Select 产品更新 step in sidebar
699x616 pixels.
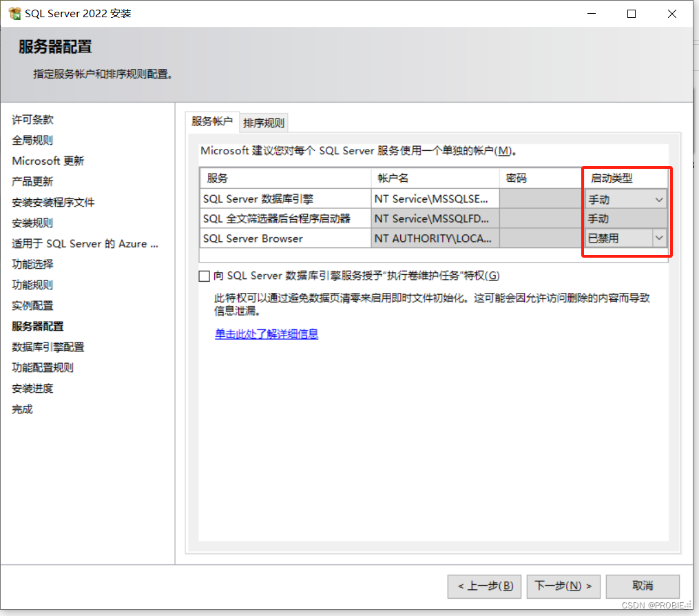[x=32, y=181]
